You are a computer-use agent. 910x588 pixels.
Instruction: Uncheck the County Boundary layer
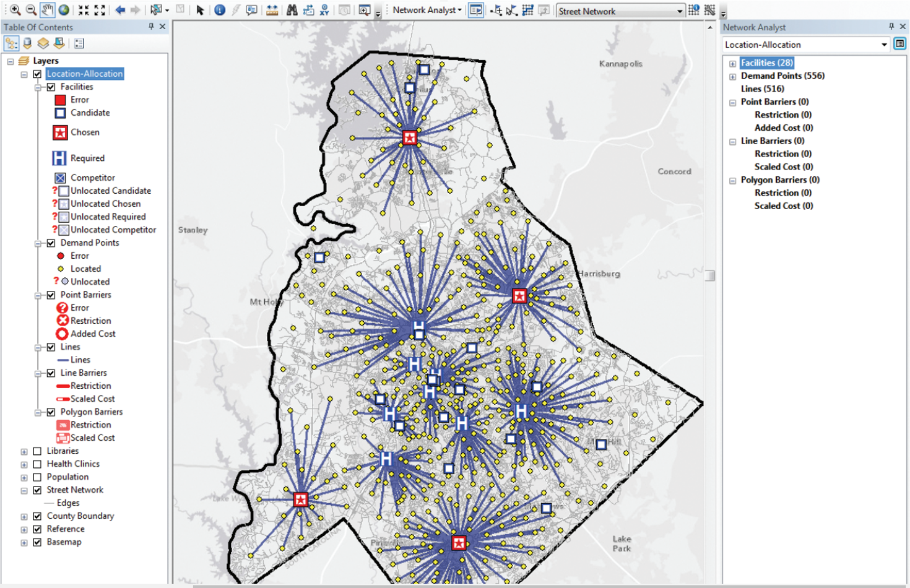[x=37, y=516]
